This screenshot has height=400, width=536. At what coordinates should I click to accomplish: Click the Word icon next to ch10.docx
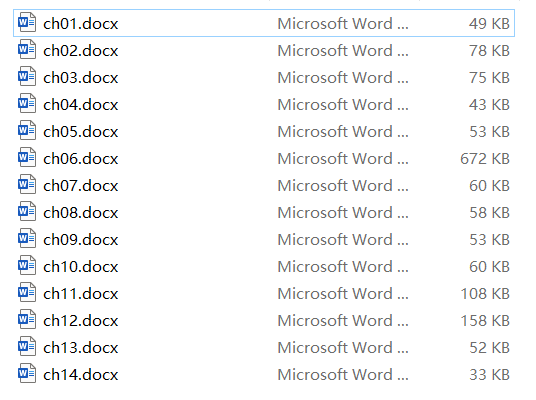(x=27, y=266)
